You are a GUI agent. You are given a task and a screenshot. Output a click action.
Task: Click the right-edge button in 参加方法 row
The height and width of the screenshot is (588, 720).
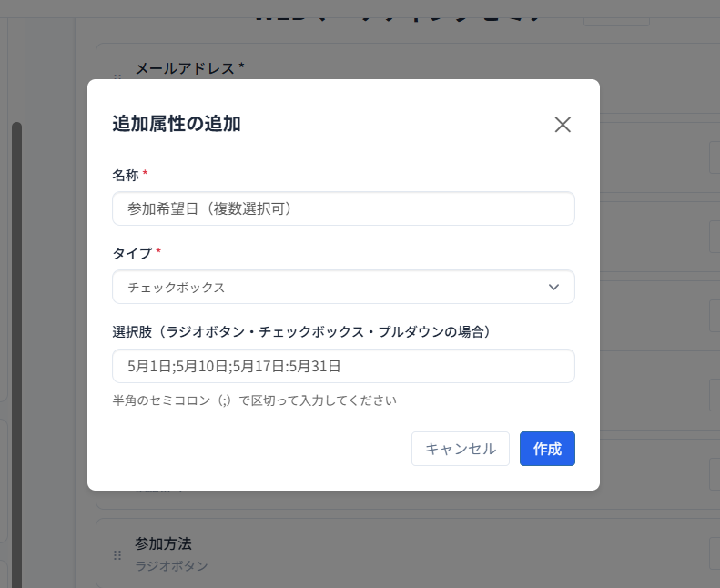point(714,553)
